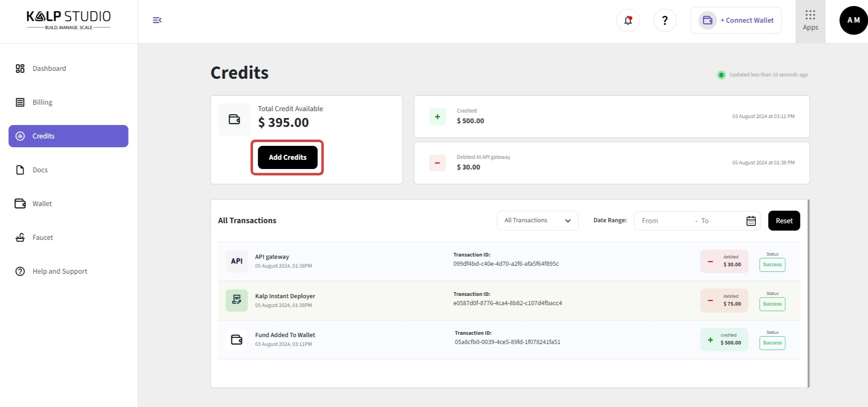The image size is (868, 407).
Task: Click the API gateway transaction icon
Action: point(236,261)
